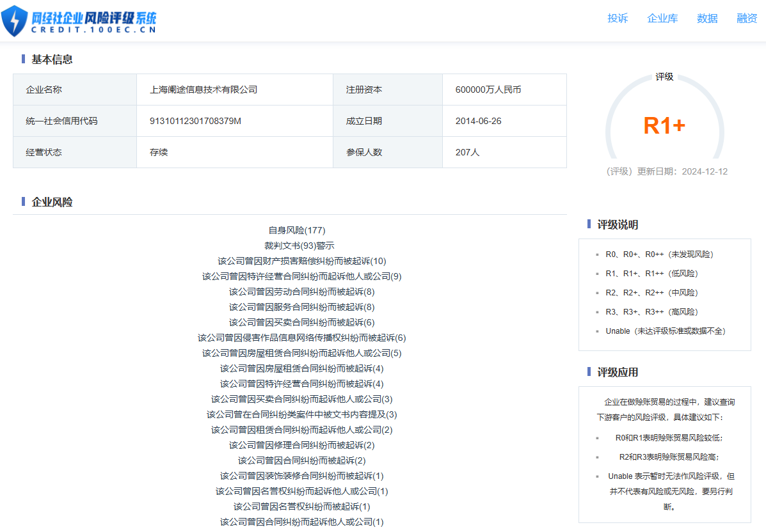Select the company name 上海阑途信息技术有限公司
The image size is (766, 532).
(x=203, y=90)
